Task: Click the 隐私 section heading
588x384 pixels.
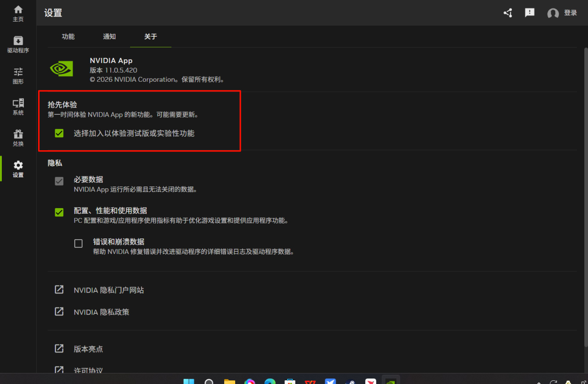Action: 55,163
